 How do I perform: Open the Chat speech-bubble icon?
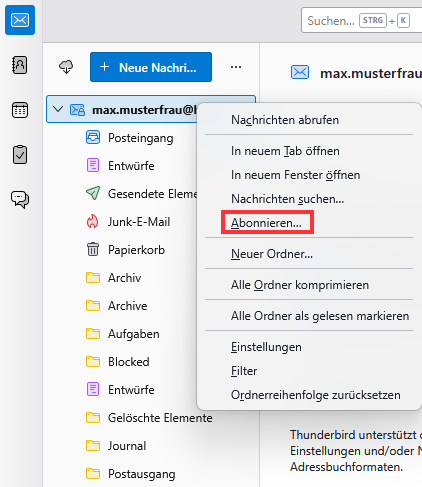pyautogui.click(x=20, y=200)
